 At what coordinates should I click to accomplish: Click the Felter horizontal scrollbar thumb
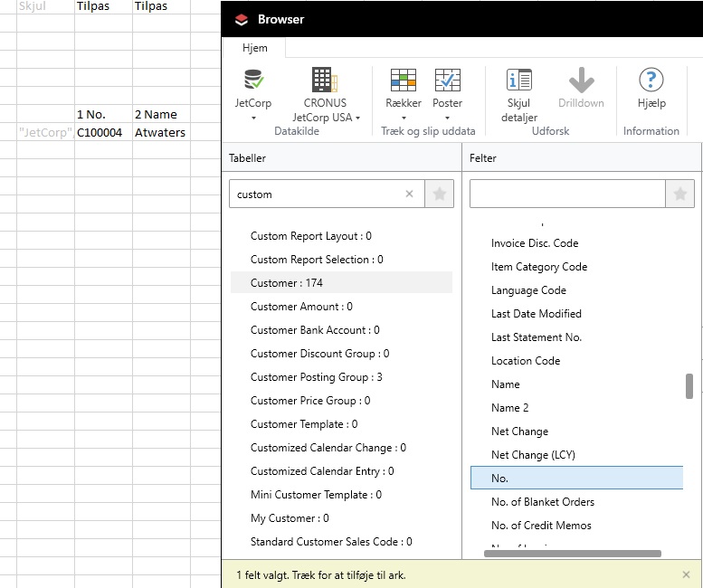[x=573, y=554]
